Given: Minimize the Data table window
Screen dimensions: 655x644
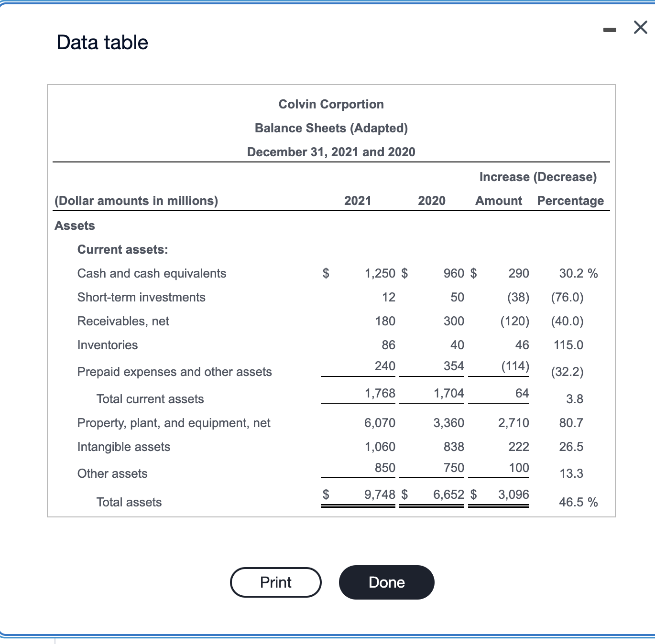Looking at the screenshot, I should coord(609,30).
